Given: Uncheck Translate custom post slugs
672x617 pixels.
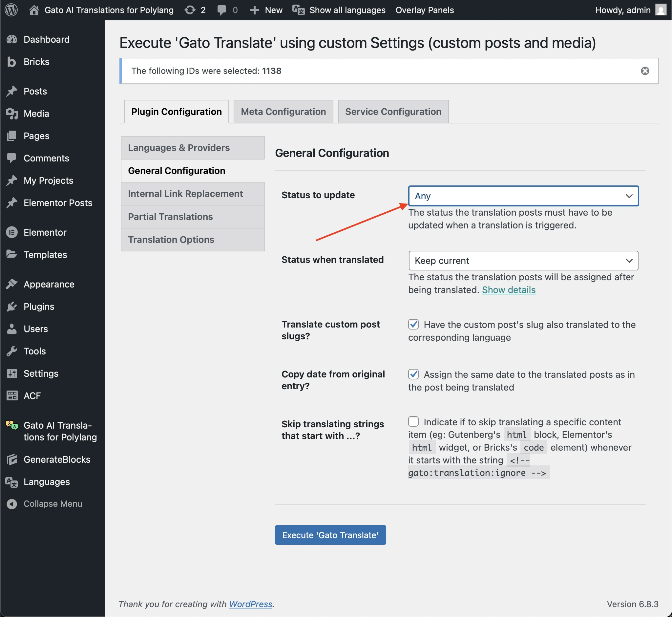Looking at the screenshot, I should [413, 324].
